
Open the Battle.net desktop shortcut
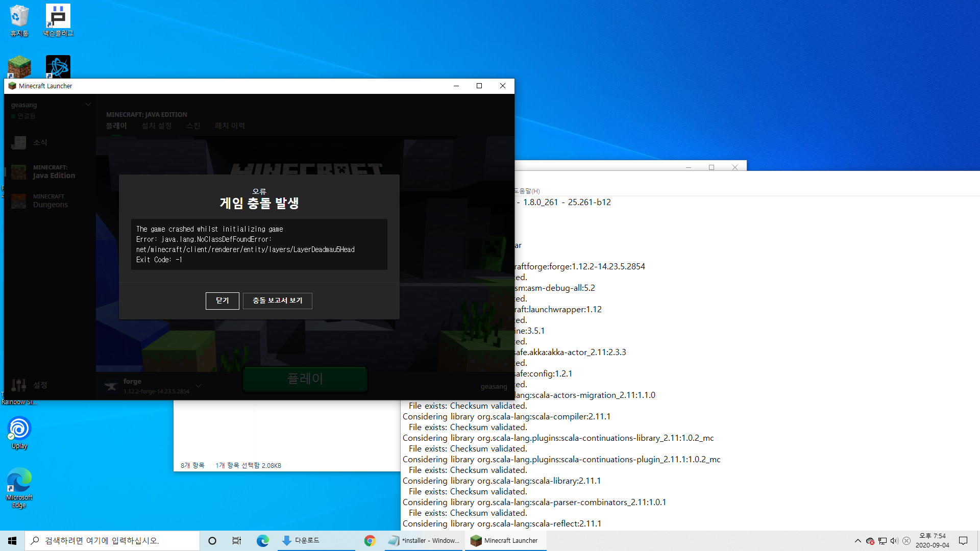[58, 67]
